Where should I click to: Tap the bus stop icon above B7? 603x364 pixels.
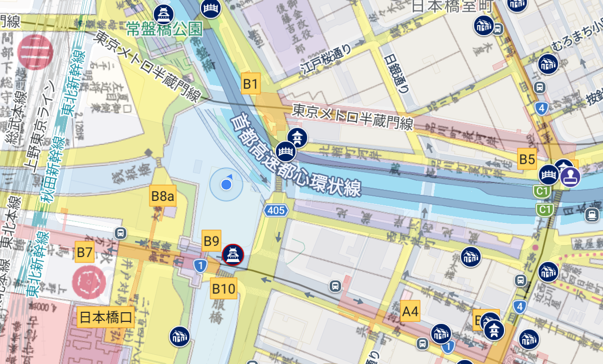click(x=120, y=233)
